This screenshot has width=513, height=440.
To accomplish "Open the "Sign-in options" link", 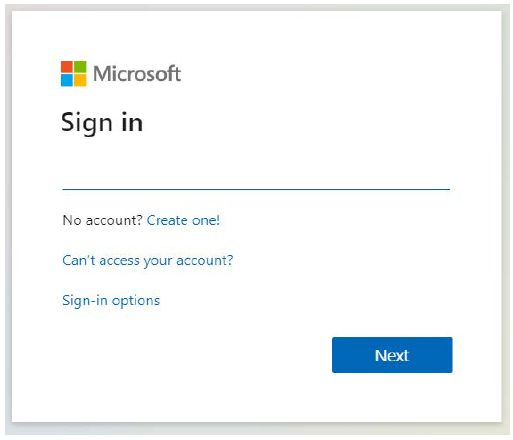I will [x=111, y=301].
